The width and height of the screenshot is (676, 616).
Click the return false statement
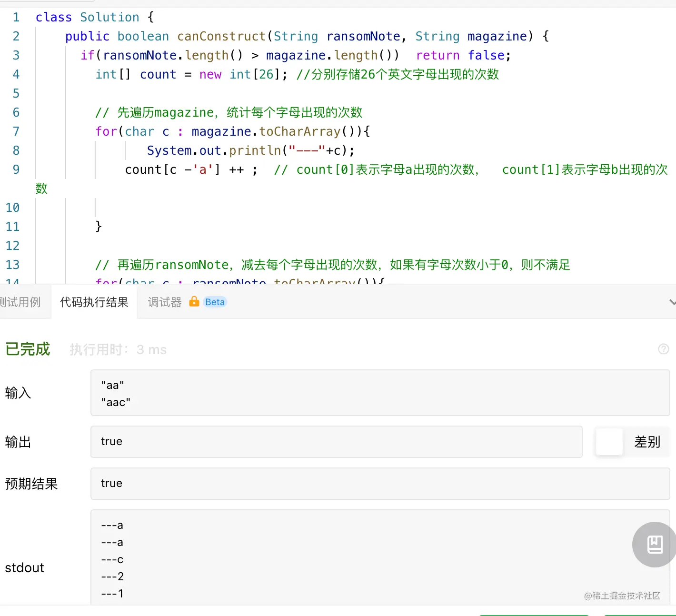click(463, 55)
